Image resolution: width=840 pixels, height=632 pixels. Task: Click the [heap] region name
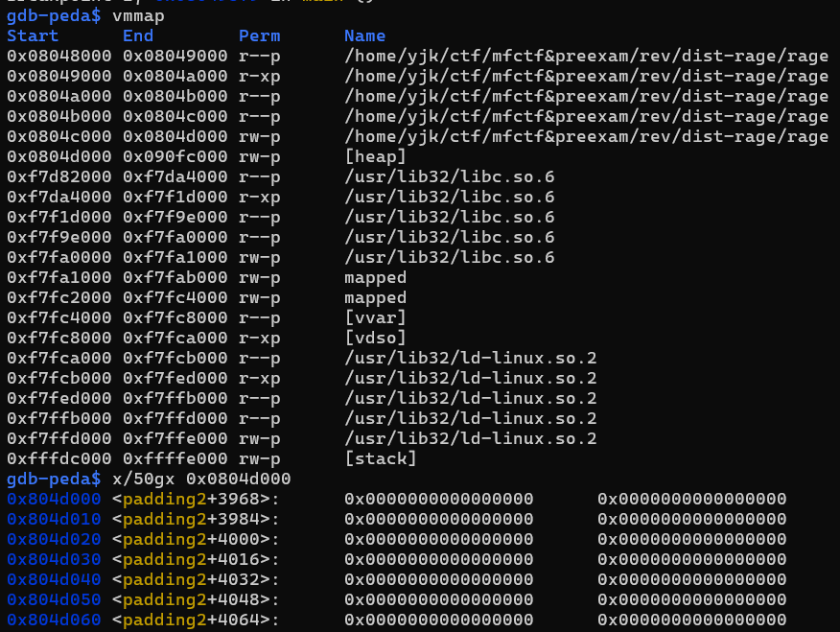click(x=375, y=156)
